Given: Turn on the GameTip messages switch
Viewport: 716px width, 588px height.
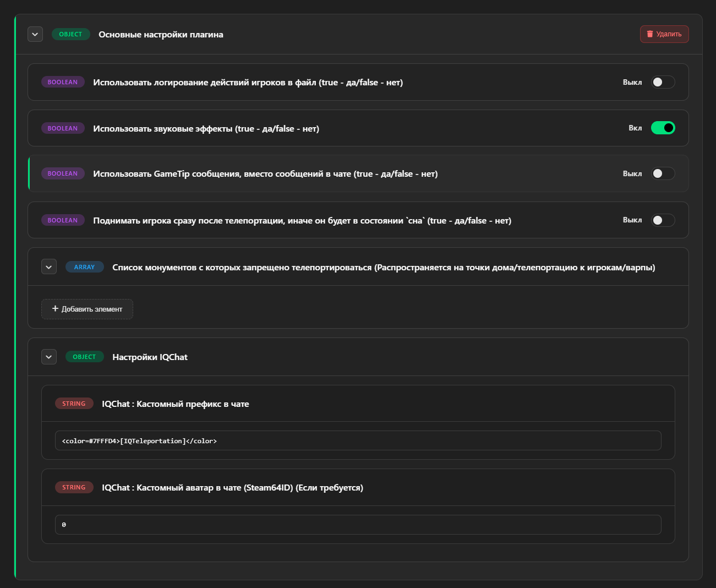Looking at the screenshot, I should (x=663, y=173).
